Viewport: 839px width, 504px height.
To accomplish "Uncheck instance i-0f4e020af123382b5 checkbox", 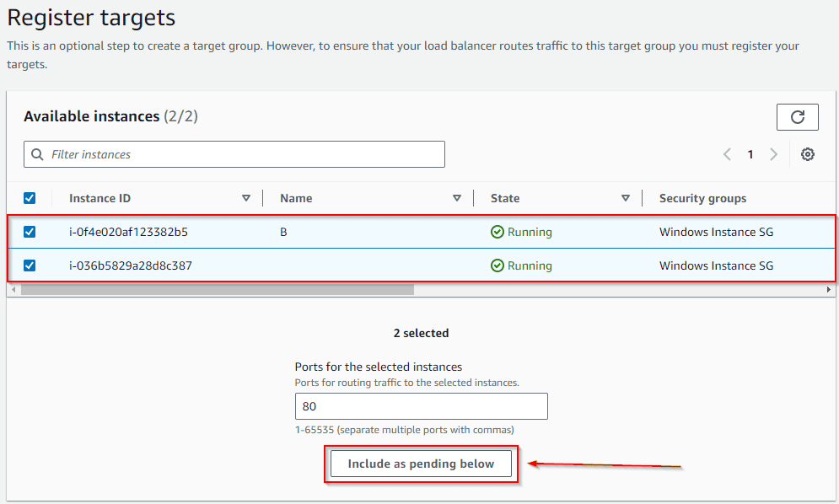I will 30,232.
